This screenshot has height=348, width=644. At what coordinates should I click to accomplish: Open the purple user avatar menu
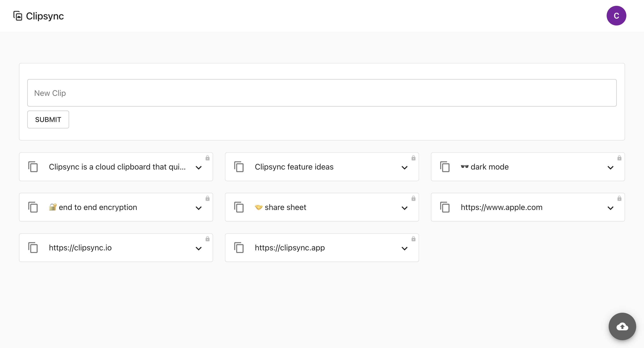(616, 16)
